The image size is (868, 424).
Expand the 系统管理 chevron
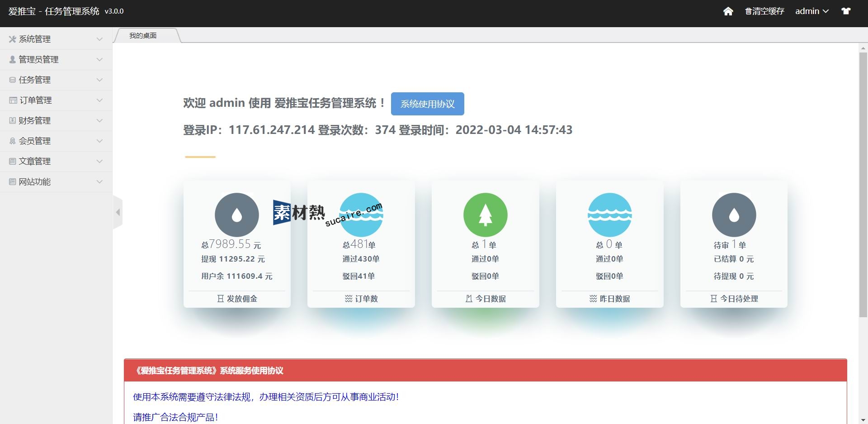click(99, 39)
